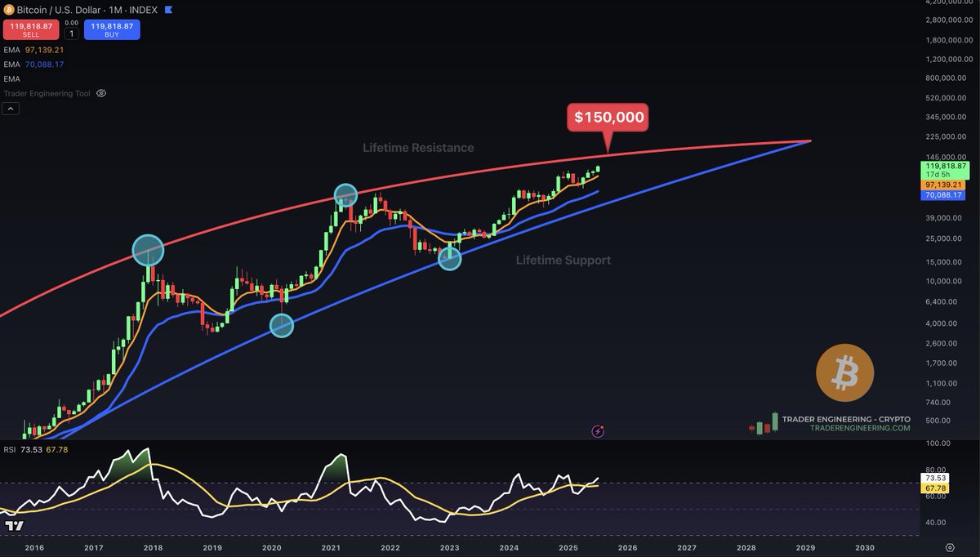The width and height of the screenshot is (980, 557).
Task: Click the 4,200,000.00 price axis value
Action: point(947,3)
